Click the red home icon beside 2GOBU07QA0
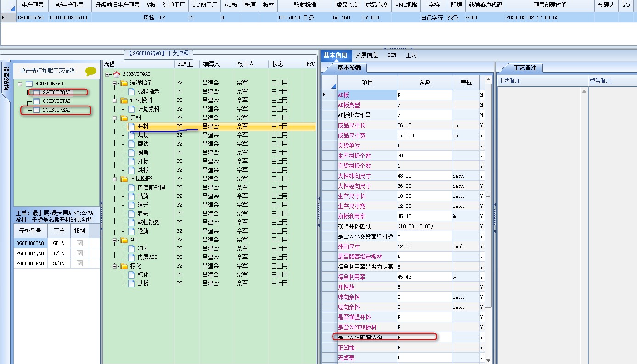Viewport: 637px width, 364px height. coord(117,74)
